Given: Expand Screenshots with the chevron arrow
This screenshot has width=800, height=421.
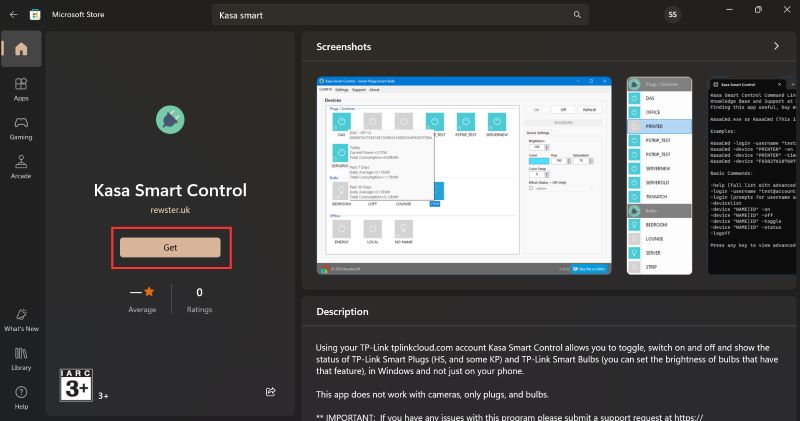Looking at the screenshot, I should tap(776, 46).
